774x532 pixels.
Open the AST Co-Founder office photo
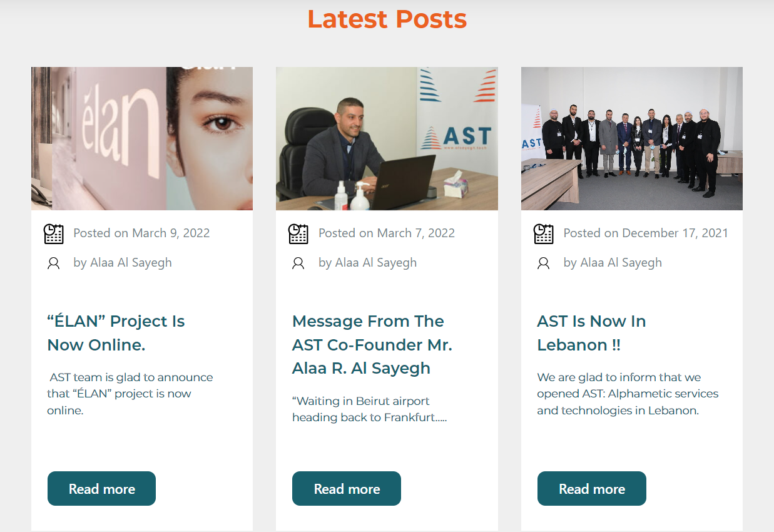click(387, 138)
